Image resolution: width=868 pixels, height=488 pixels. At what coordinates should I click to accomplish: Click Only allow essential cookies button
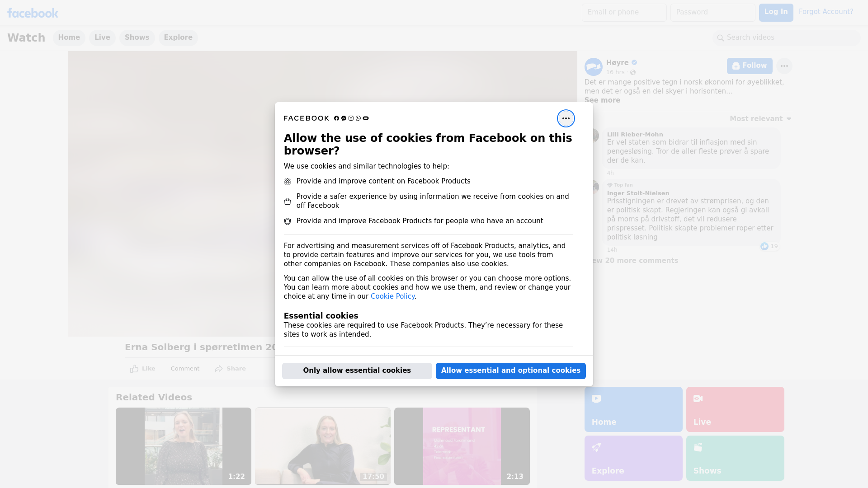pos(357,371)
